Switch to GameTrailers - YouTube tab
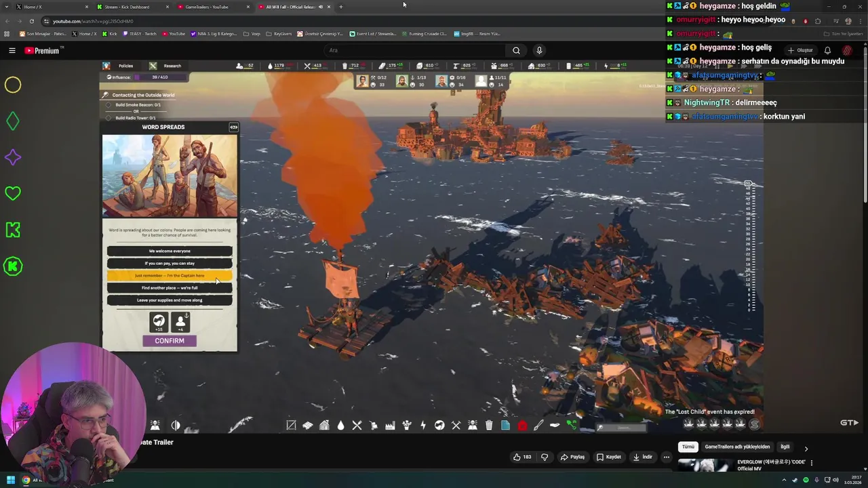Viewport: 868px width, 488px height. click(214, 7)
